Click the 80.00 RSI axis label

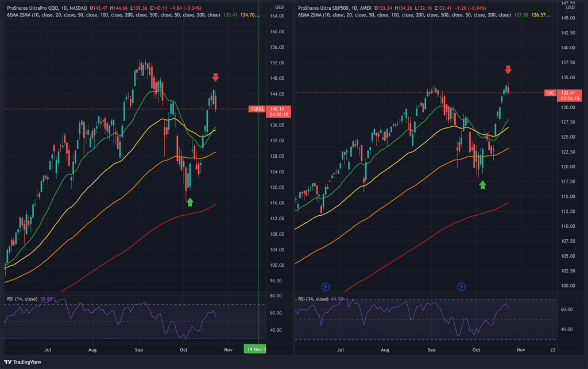click(276, 296)
